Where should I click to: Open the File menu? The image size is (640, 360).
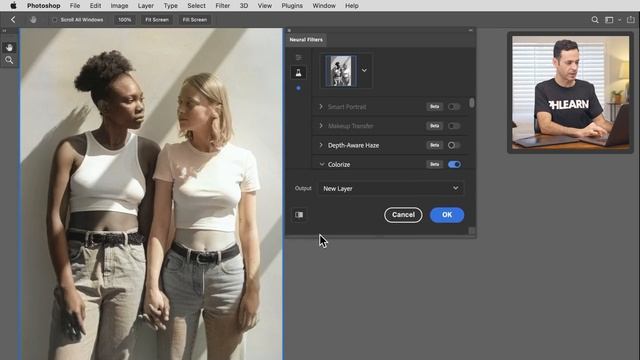(x=75, y=6)
